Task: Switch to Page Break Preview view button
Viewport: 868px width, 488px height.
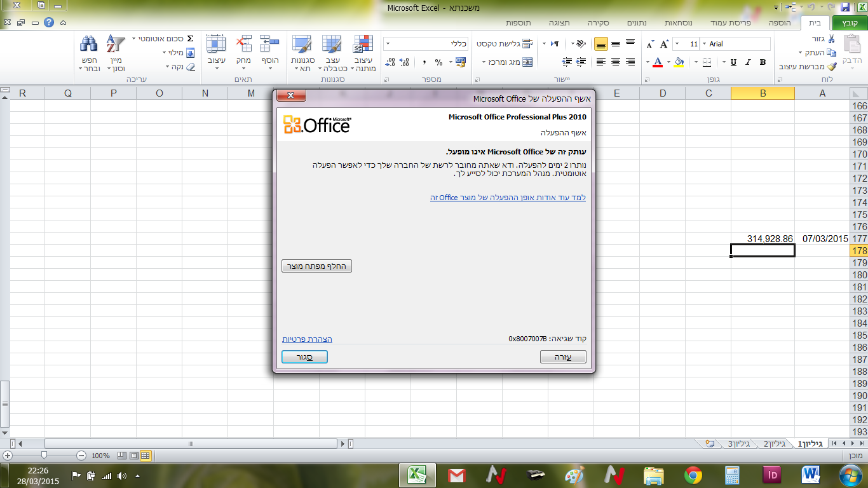Action: (122, 456)
